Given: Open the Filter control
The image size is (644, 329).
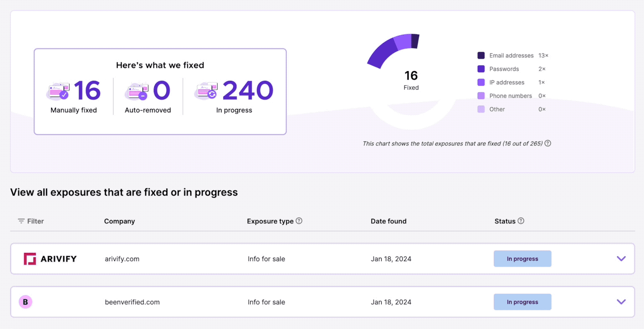Looking at the screenshot, I should [x=31, y=221].
